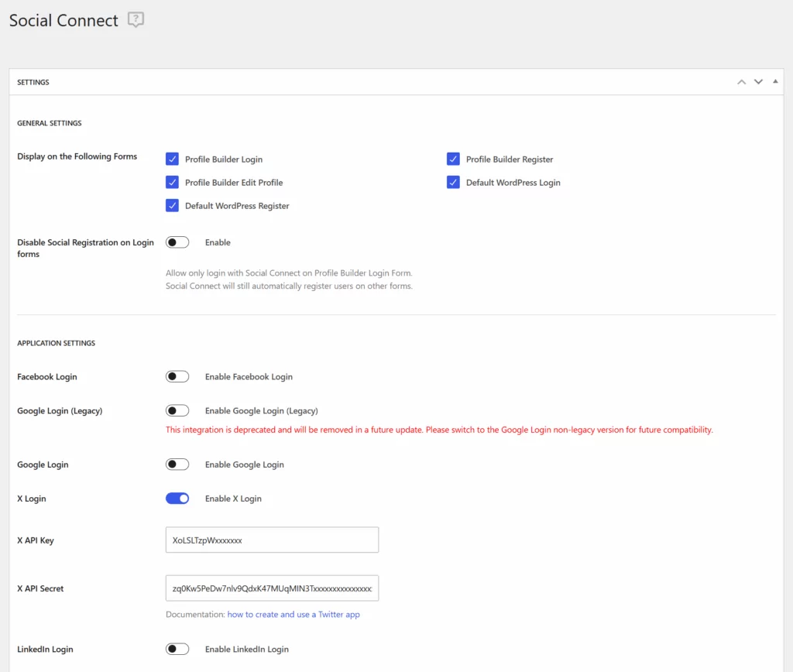Enable the Facebook Login switch
Screen dimensions: 793x672
(177, 377)
